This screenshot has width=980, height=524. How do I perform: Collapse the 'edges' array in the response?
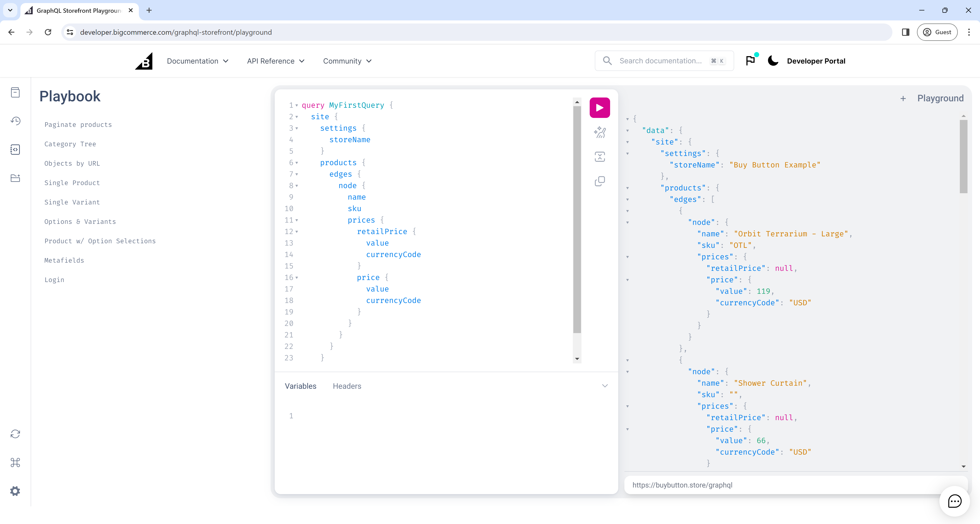627,199
